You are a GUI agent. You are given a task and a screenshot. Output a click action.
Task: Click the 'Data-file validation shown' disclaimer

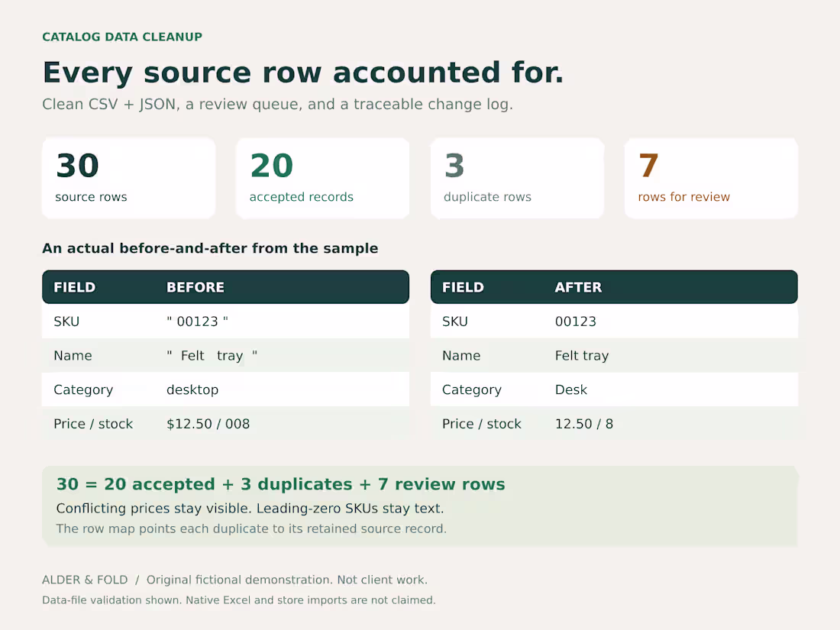[239, 600]
